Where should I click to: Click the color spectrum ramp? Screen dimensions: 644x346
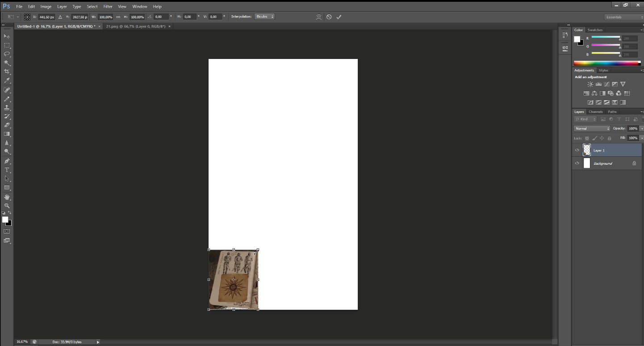coord(607,63)
